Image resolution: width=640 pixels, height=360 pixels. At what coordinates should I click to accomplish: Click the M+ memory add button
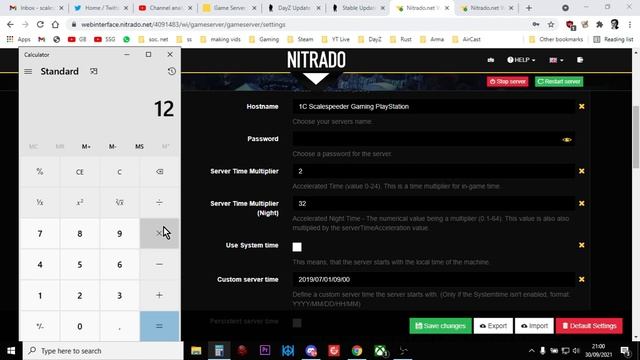(86, 147)
